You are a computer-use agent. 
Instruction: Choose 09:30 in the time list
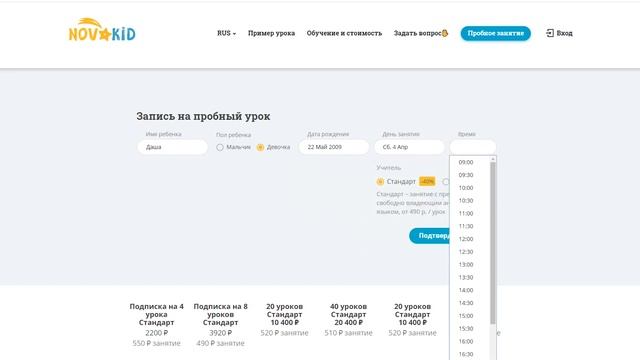click(x=466, y=175)
